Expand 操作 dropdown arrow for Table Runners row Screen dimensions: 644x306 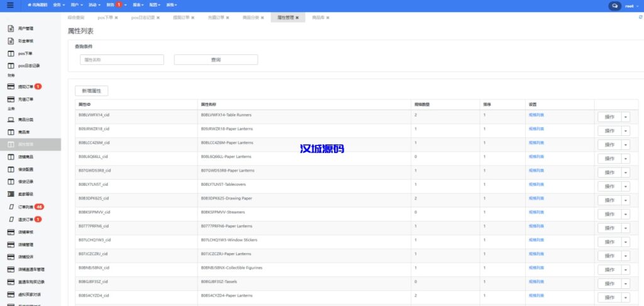click(626, 116)
